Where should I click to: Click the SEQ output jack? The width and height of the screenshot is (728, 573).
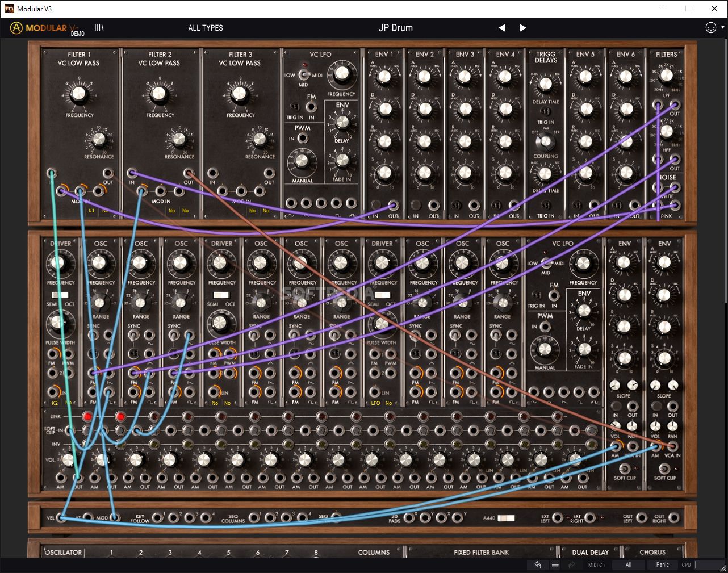pyautogui.click(x=336, y=517)
